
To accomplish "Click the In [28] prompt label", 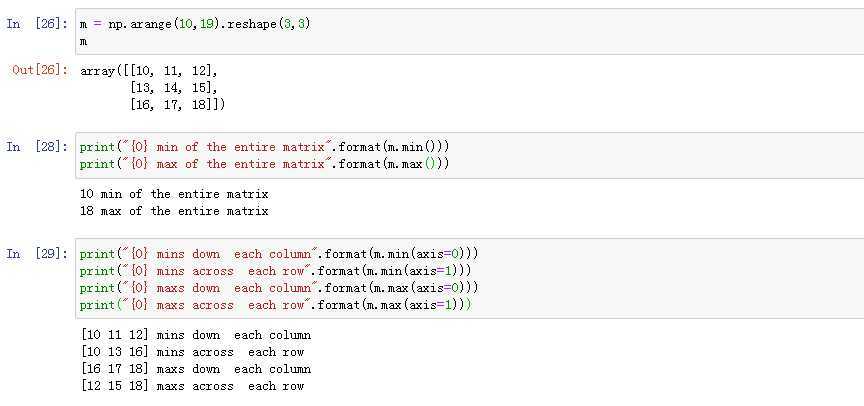I will point(37,147).
